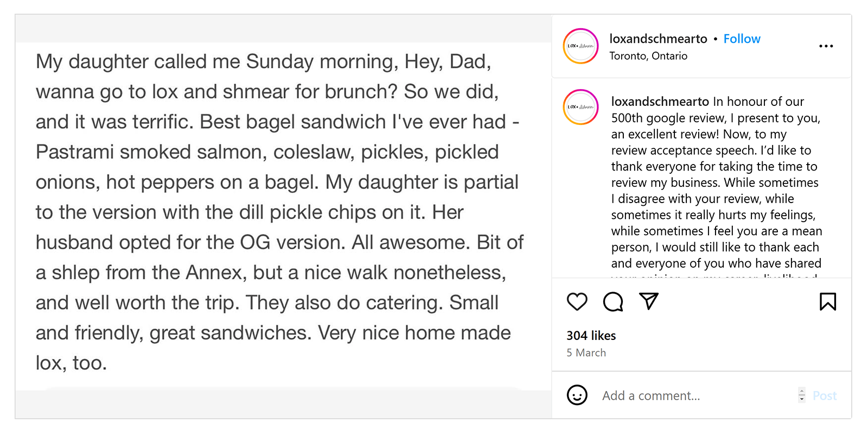Open the Toronto, Ontario location page
This screenshot has width=868, height=435.
click(x=649, y=56)
